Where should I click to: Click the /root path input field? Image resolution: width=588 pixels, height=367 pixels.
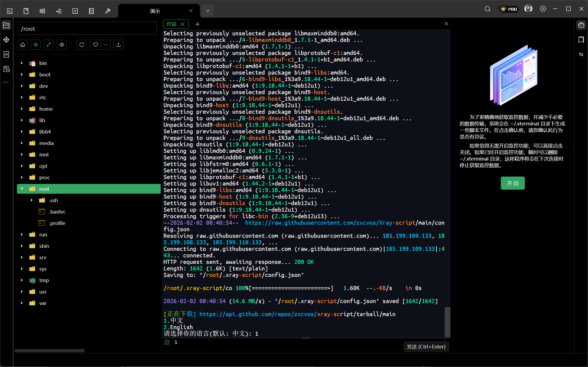point(87,29)
